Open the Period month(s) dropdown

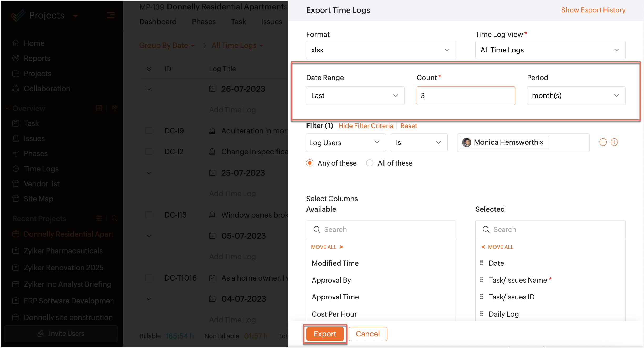(576, 96)
